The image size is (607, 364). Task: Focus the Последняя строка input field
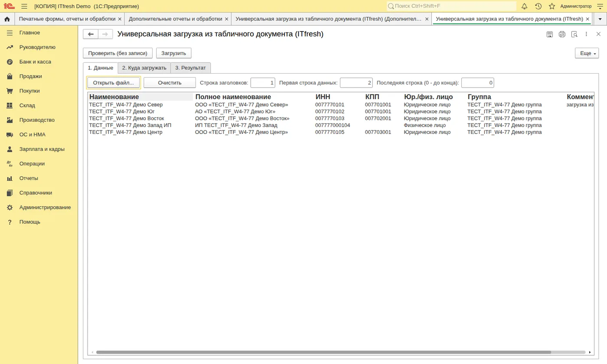(x=477, y=83)
